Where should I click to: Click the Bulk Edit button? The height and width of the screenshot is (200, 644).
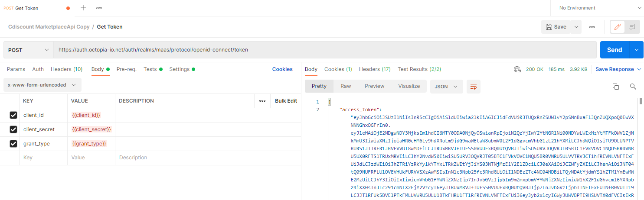tap(286, 101)
